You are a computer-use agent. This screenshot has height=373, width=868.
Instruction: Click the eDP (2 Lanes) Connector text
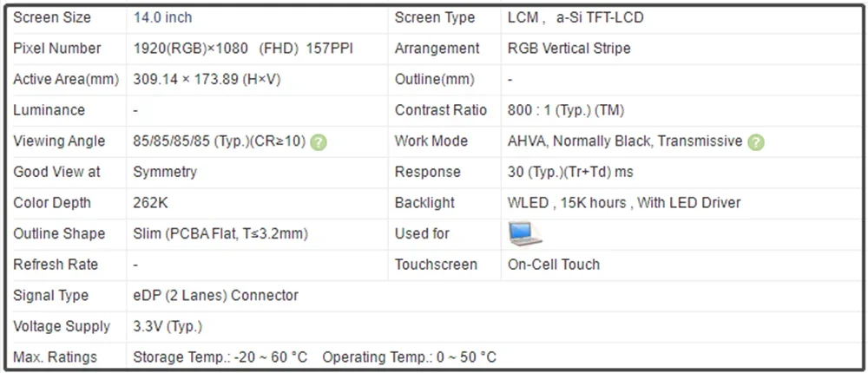pyautogui.click(x=215, y=296)
